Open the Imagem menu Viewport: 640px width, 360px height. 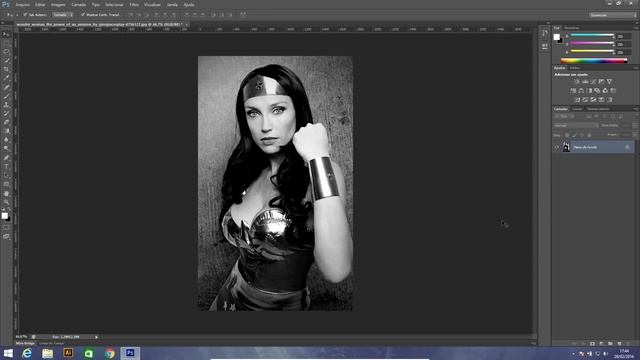click(x=58, y=5)
